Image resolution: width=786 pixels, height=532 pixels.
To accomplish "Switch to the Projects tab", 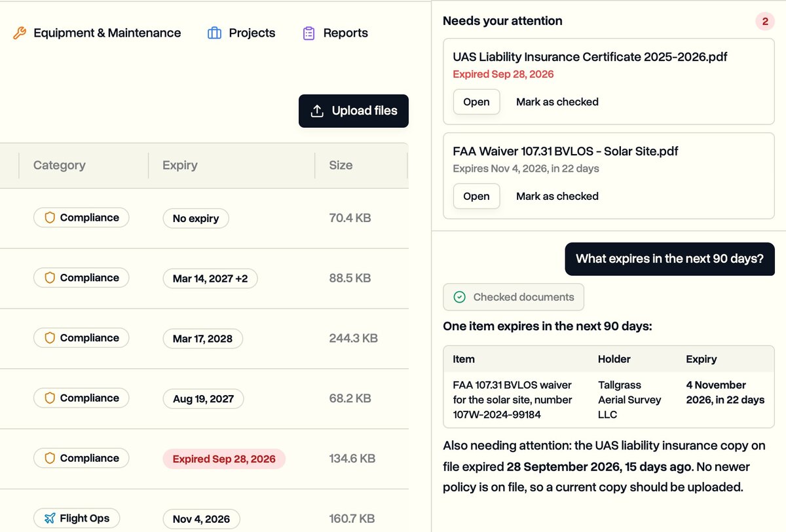I will coord(241,33).
